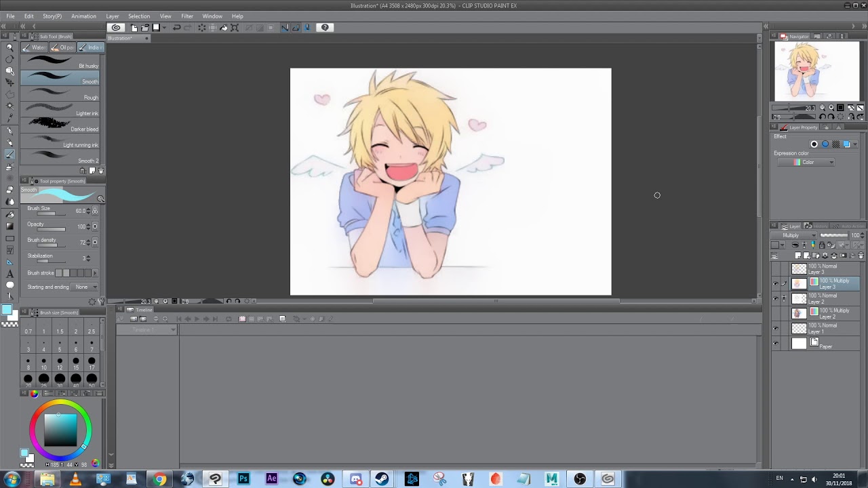This screenshot has height=488, width=868.
Task: Select the Ruler tool icon
Action: (9, 262)
